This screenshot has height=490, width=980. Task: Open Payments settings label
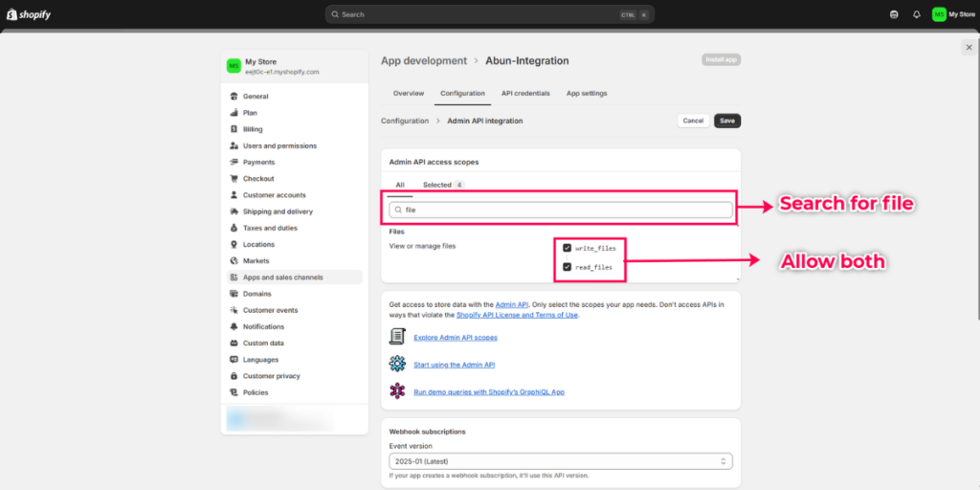tap(258, 162)
